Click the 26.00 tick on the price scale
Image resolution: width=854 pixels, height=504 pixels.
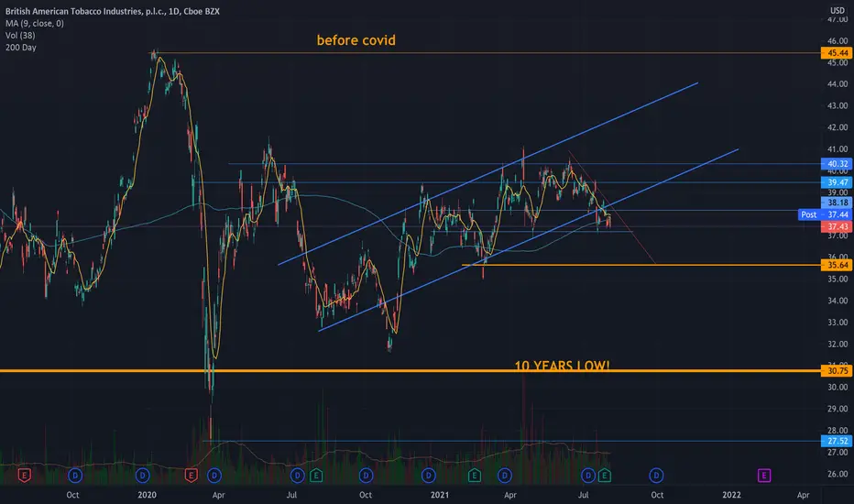click(x=838, y=474)
